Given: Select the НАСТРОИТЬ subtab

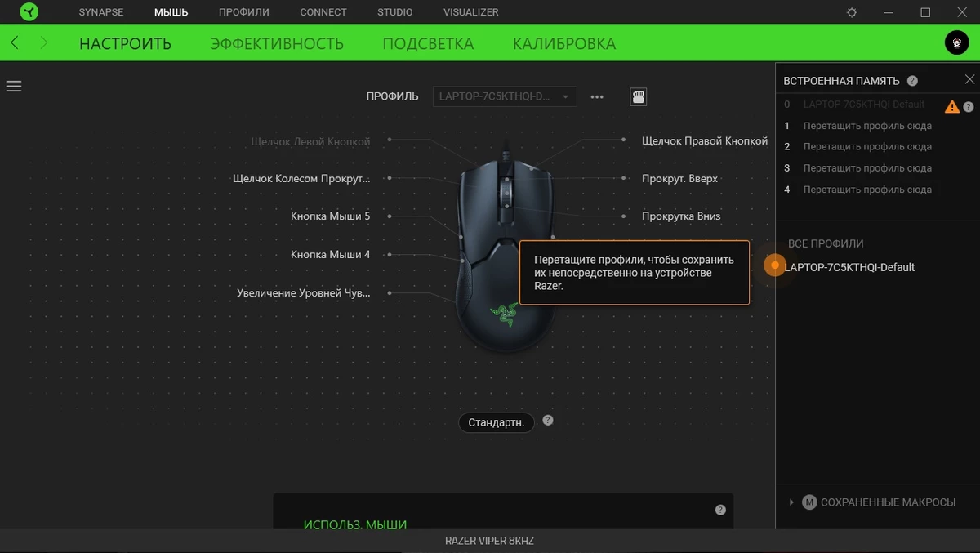Looking at the screenshot, I should coord(125,43).
